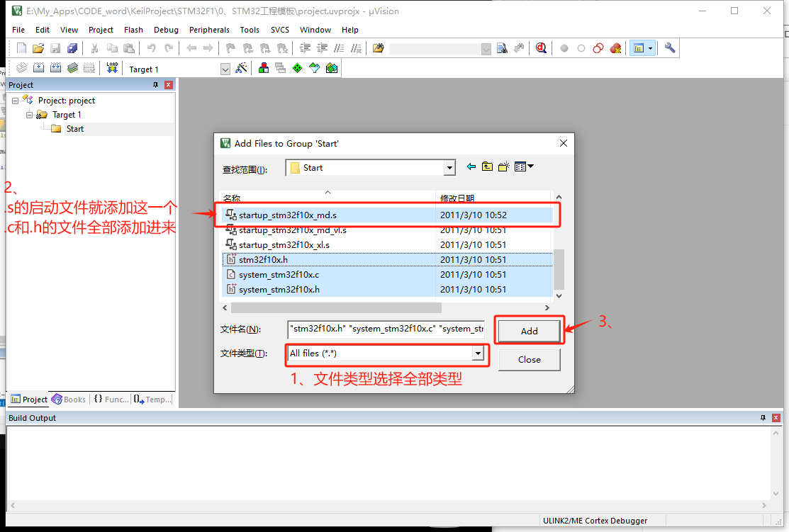
Task: Create a new folder in the dialog
Action: 504,167
